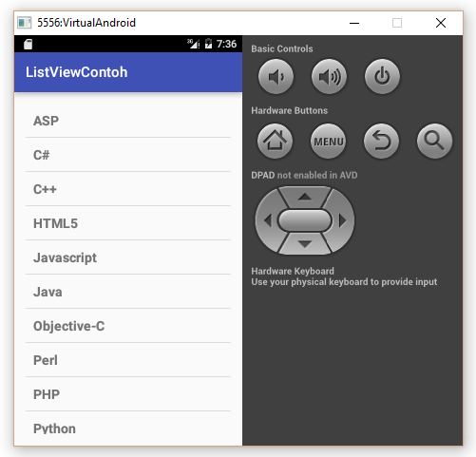The width and height of the screenshot is (476, 457).
Task: Lower volume with the volume down button
Action: [276, 76]
